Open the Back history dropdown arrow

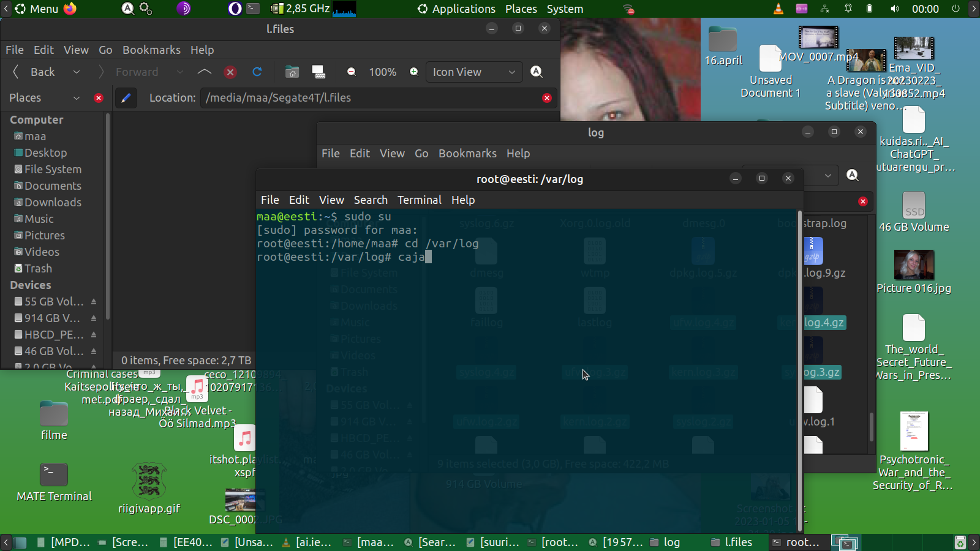(x=77, y=72)
